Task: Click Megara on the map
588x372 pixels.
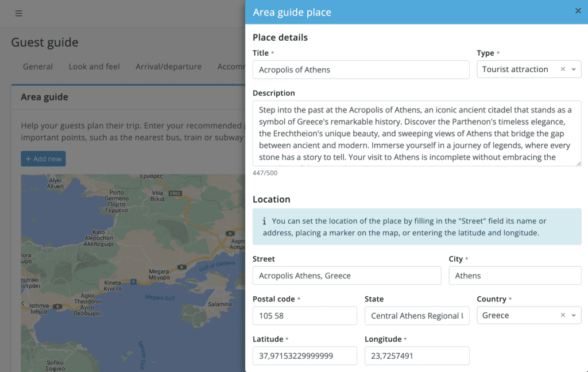Action: tap(159, 274)
